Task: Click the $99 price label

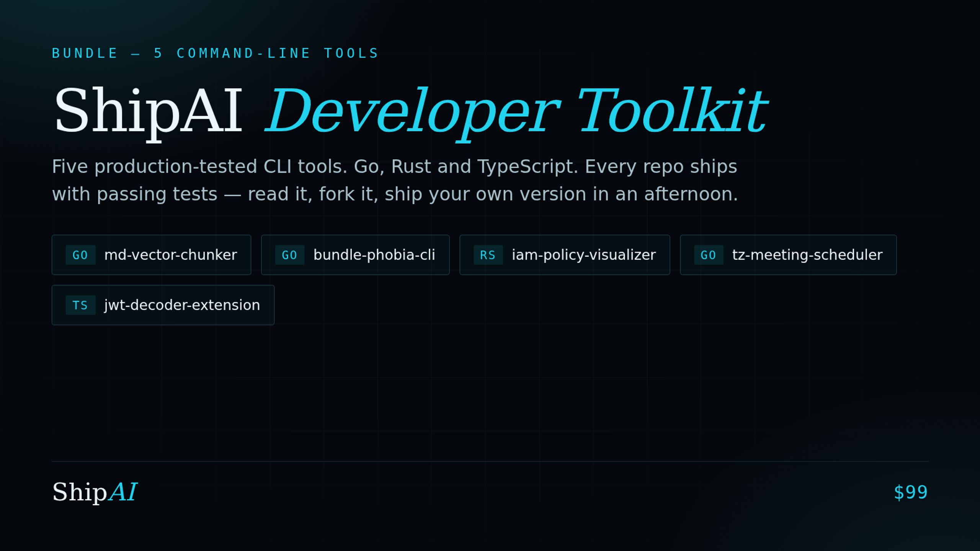Action: tap(911, 492)
